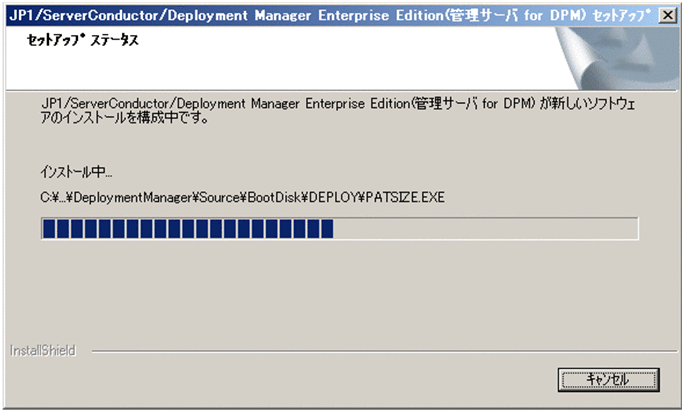Screen dimensions: 685x413
Task: Click the filled part of the progress bar
Action: pyautogui.click(x=186, y=229)
